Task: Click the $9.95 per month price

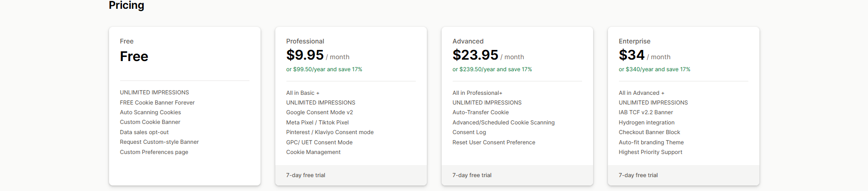Action: (305, 55)
